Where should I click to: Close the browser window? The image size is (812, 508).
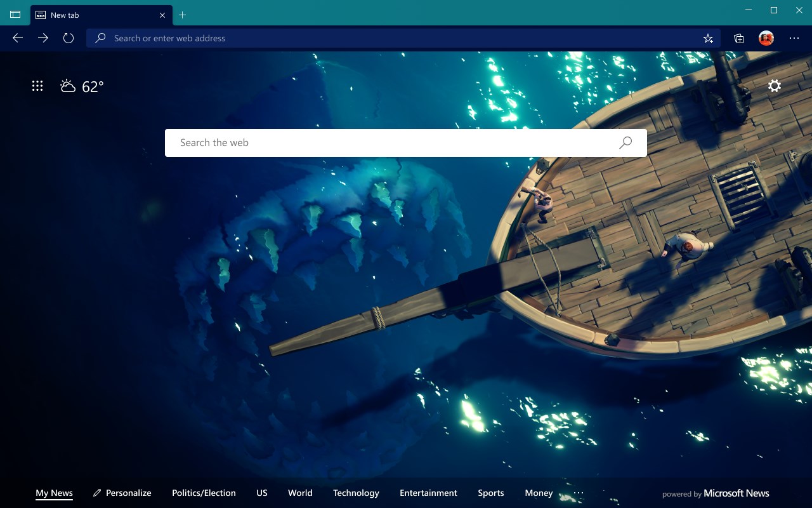799,10
